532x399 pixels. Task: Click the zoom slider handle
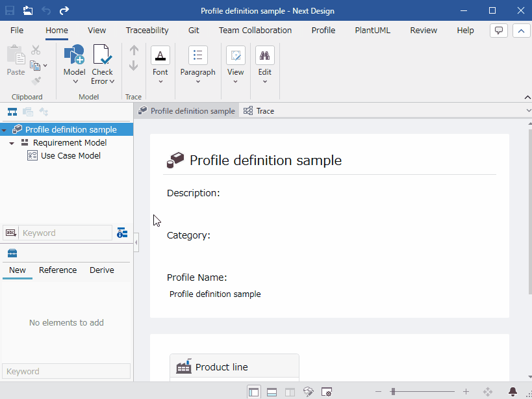tap(393, 392)
